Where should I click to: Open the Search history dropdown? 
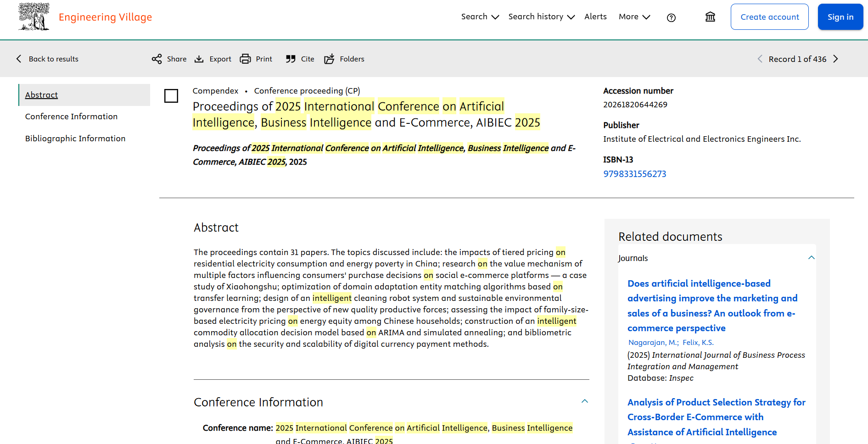542,17
